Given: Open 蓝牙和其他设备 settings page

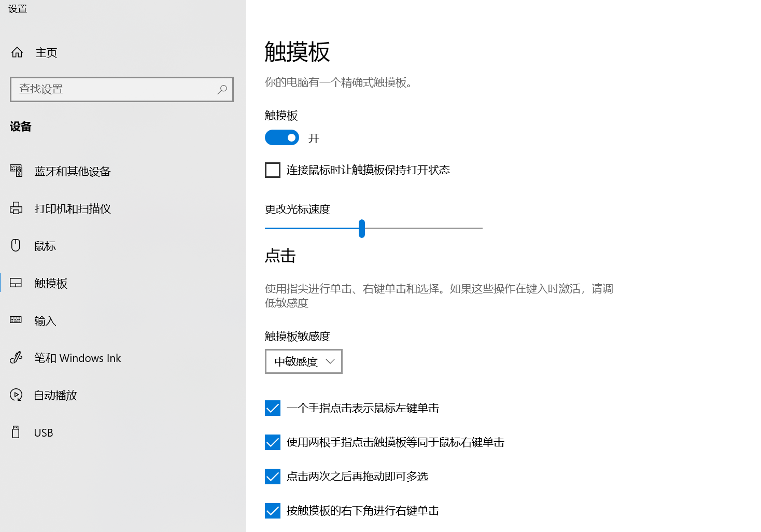Looking at the screenshot, I should pos(73,171).
